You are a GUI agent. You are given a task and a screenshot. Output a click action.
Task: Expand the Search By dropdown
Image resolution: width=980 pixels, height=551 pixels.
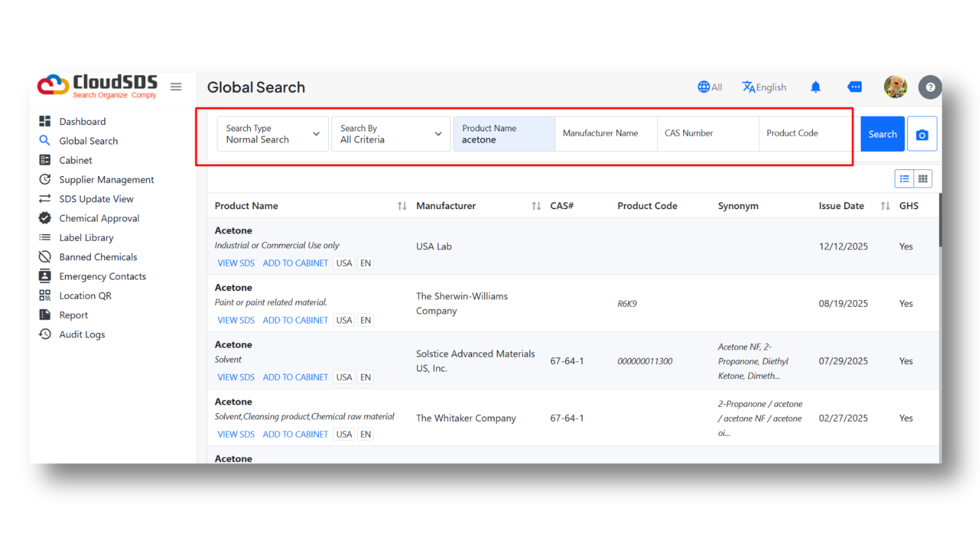[391, 134]
